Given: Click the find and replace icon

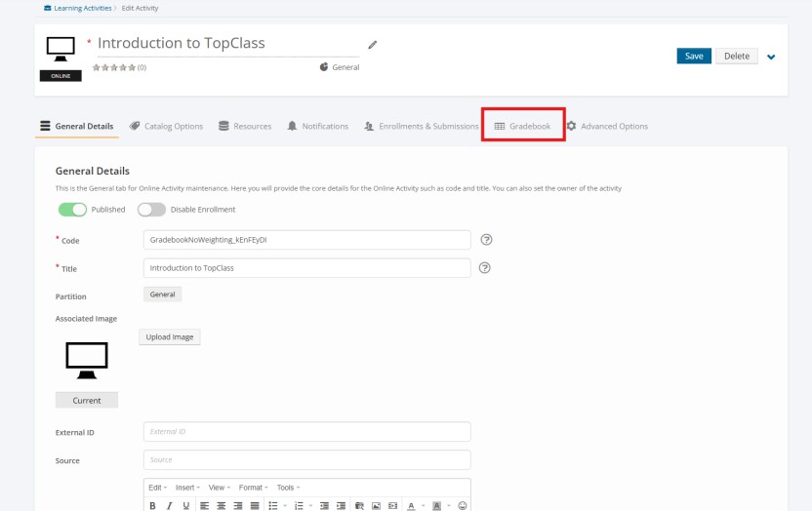Looking at the screenshot, I should (359, 505).
